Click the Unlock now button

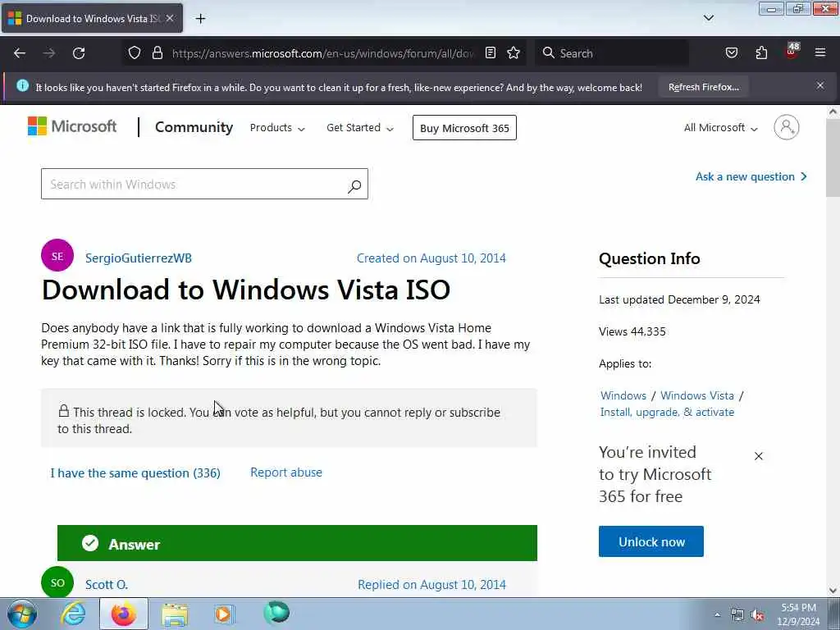tap(651, 541)
